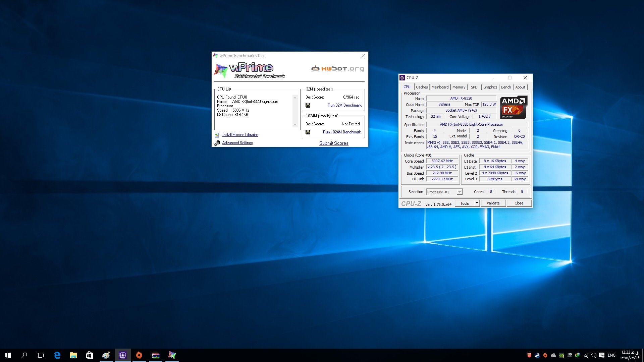Open the Processor #1 selection dropdown
644x362 pixels.
tap(444, 192)
